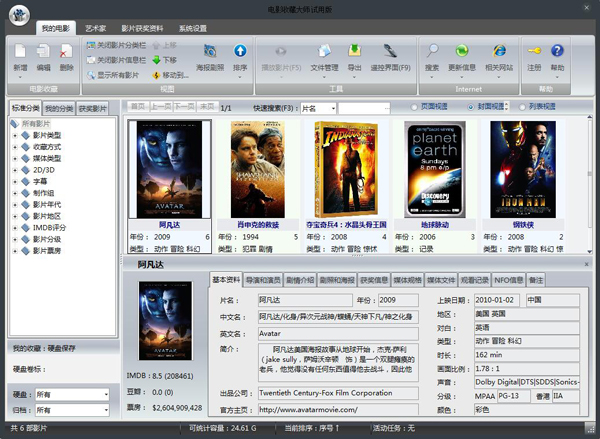This screenshot has height=439, width=600.
Task: Click the 注册 key icon
Action: [x=534, y=51]
